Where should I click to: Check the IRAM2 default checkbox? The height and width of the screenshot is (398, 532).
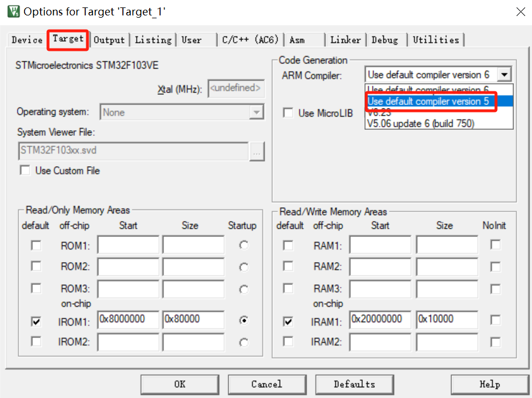288,341
